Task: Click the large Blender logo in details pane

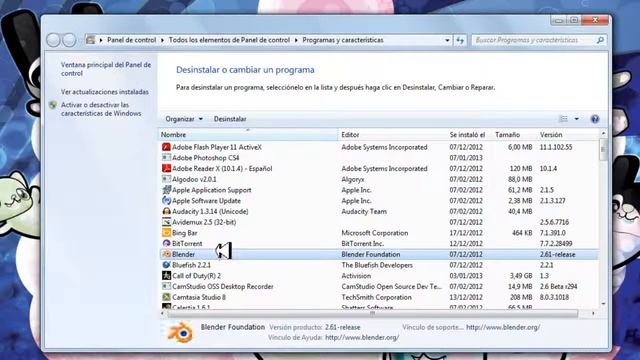Action: [180, 333]
